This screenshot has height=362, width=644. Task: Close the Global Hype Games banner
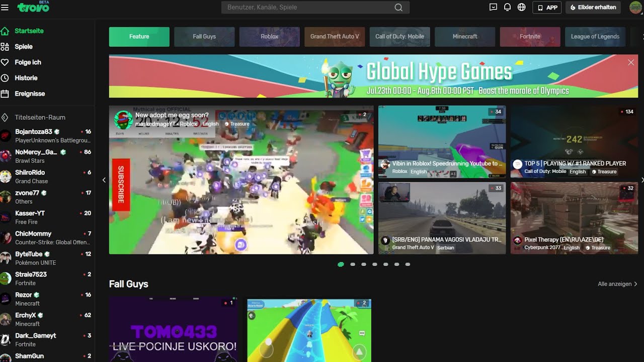pos(631,62)
